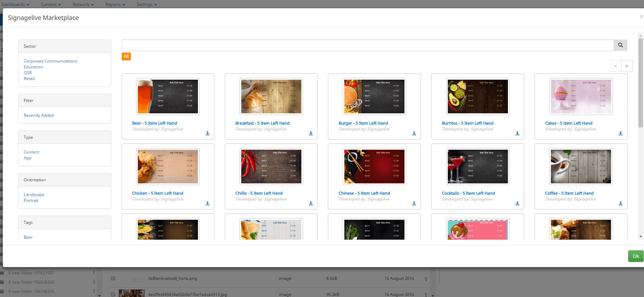Download the Beer - 5 Item Left Hand template
Screen dimensions: 644x297
pos(208,133)
